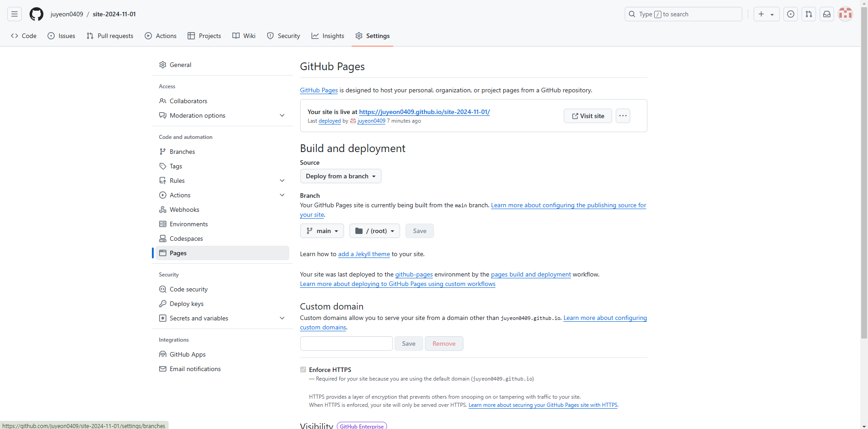Expand Moderation options in the sidebar
Viewport: 868px width, 429px height.
point(282,115)
